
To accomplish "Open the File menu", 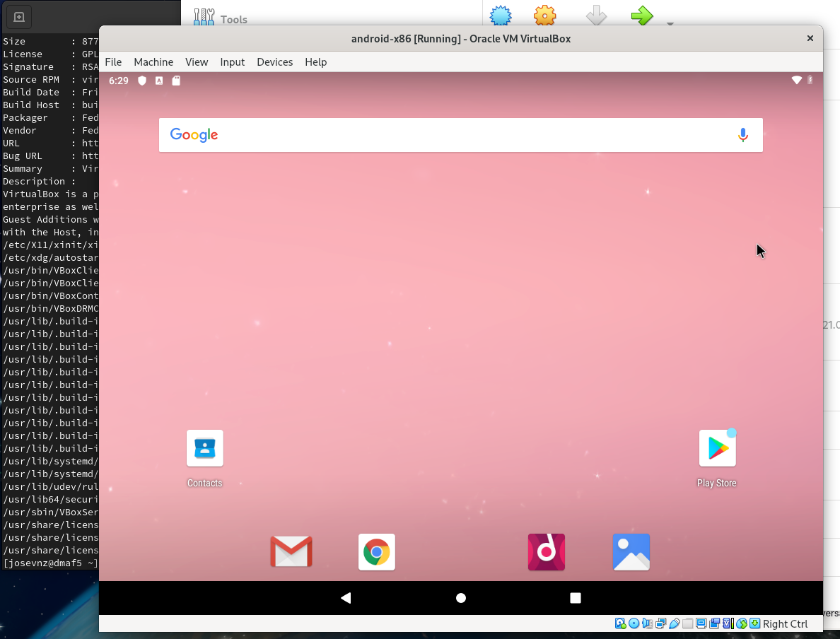I will tap(113, 62).
